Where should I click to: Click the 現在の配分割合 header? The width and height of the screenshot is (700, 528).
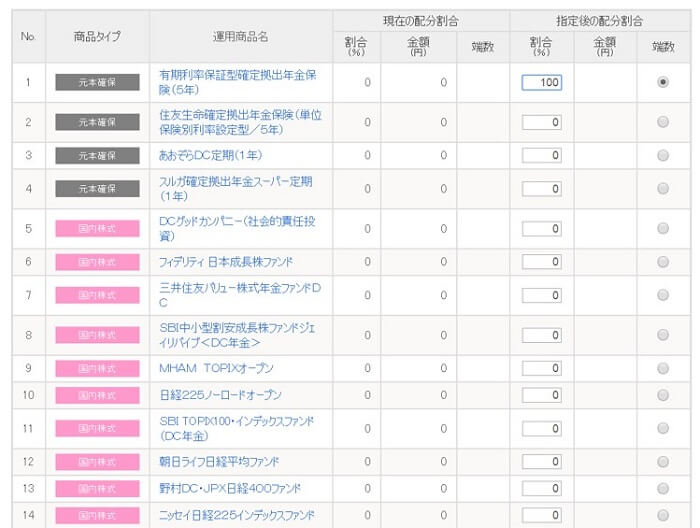tap(421, 21)
